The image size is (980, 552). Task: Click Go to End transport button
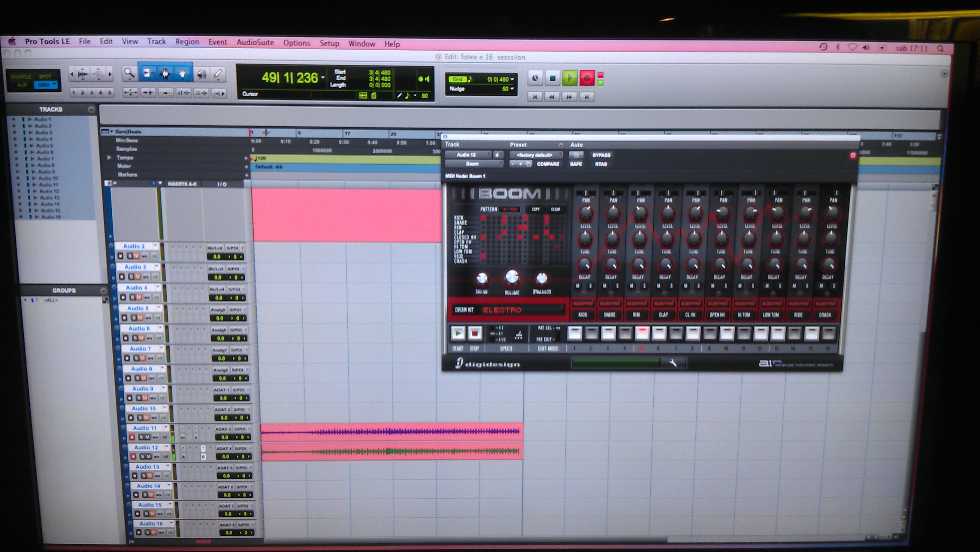click(586, 97)
